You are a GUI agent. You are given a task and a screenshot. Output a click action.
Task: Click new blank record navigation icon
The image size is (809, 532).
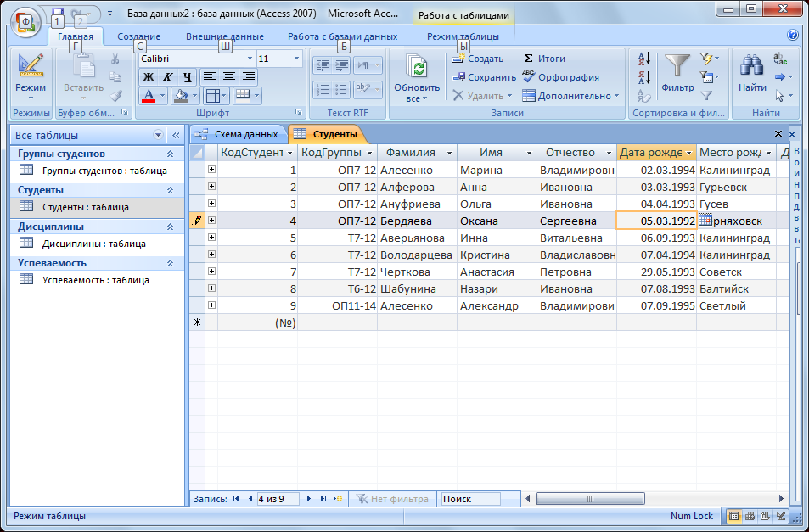pos(338,499)
